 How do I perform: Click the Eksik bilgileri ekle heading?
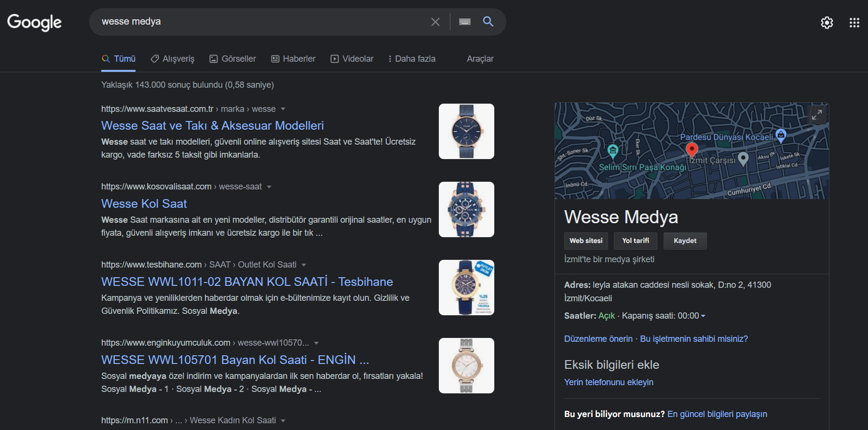tap(611, 365)
